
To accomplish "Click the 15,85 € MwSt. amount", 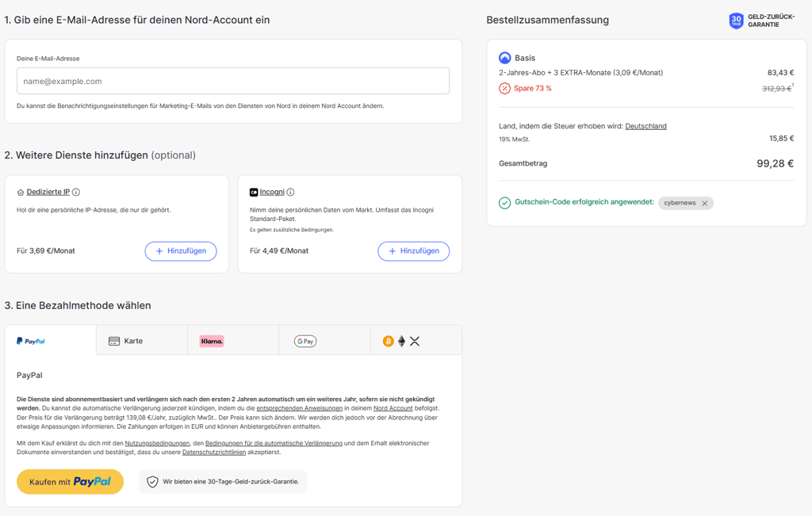I will (781, 138).
